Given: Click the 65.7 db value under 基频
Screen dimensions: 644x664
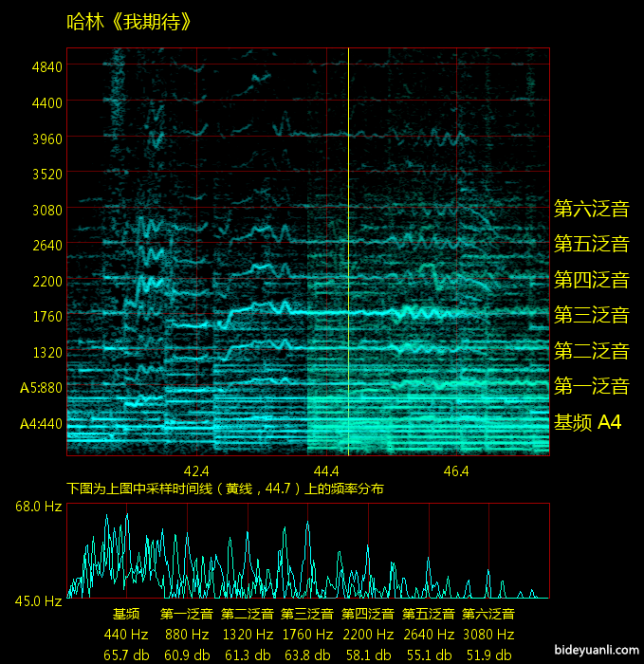Looking at the screenshot, I should tap(126, 655).
